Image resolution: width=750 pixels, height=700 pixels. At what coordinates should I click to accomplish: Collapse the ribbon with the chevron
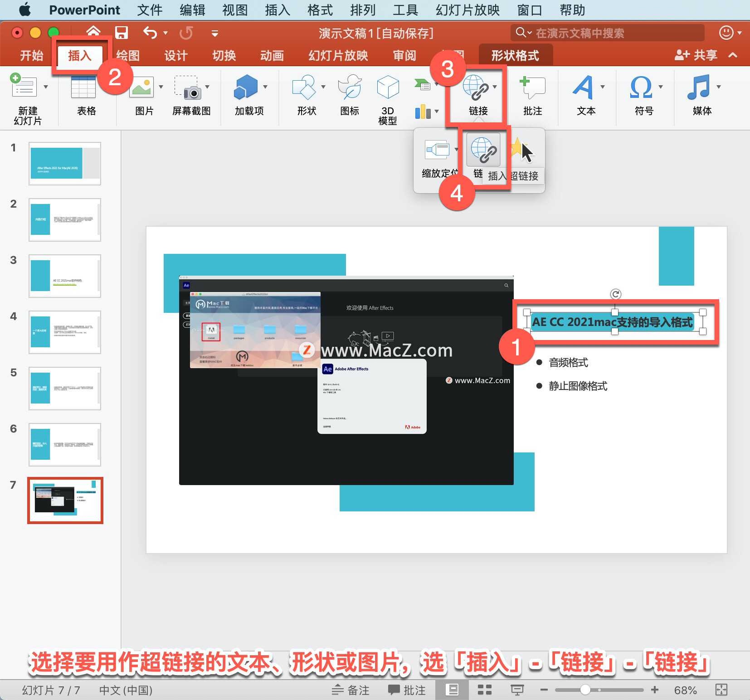[x=733, y=55]
